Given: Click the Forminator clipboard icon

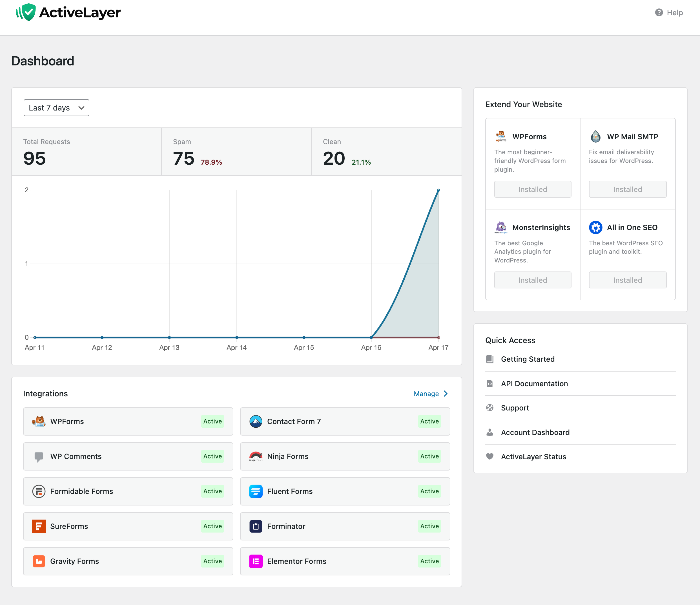Looking at the screenshot, I should (x=256, y=526).
